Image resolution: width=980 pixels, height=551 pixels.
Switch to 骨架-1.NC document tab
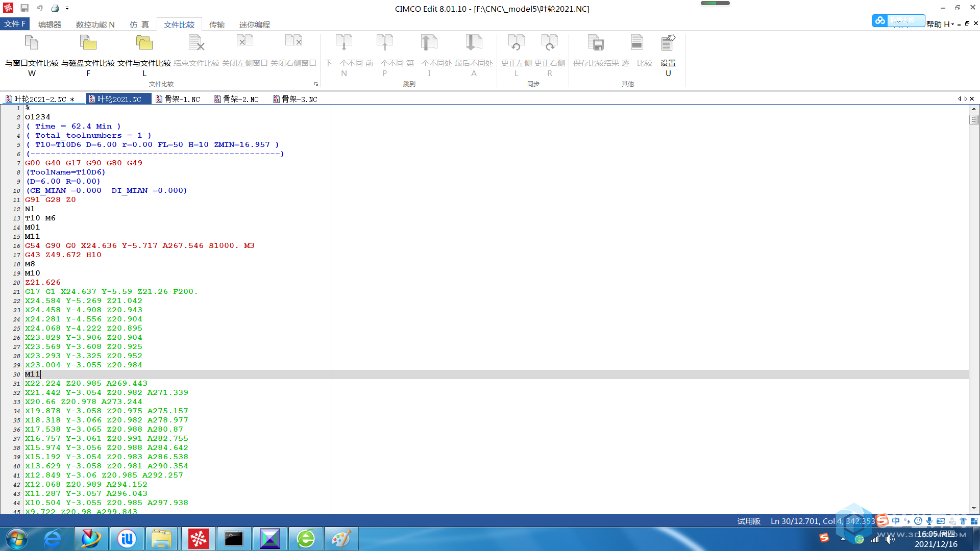tap(178, 99)
